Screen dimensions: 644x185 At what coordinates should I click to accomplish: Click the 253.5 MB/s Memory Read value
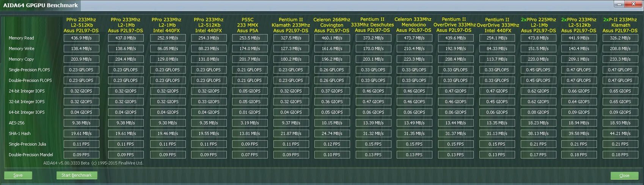pyautogui.click(x=250, y=38)
